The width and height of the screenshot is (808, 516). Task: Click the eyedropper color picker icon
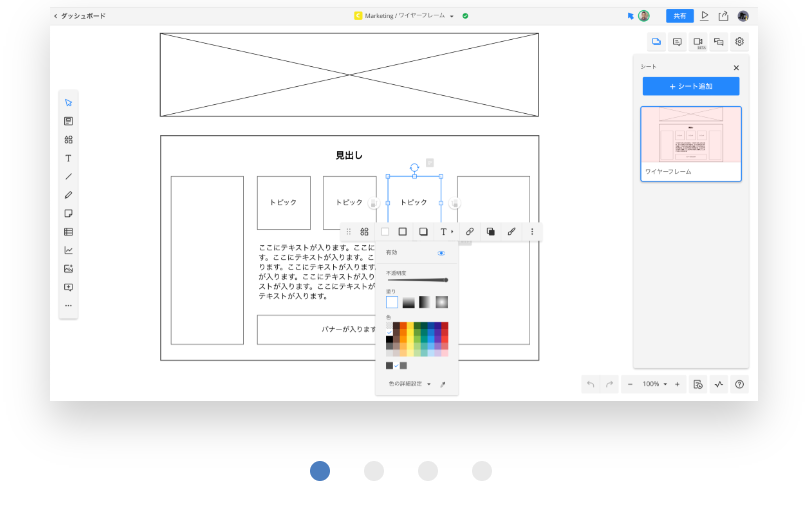pyautogui.click(x=443, y=384)
